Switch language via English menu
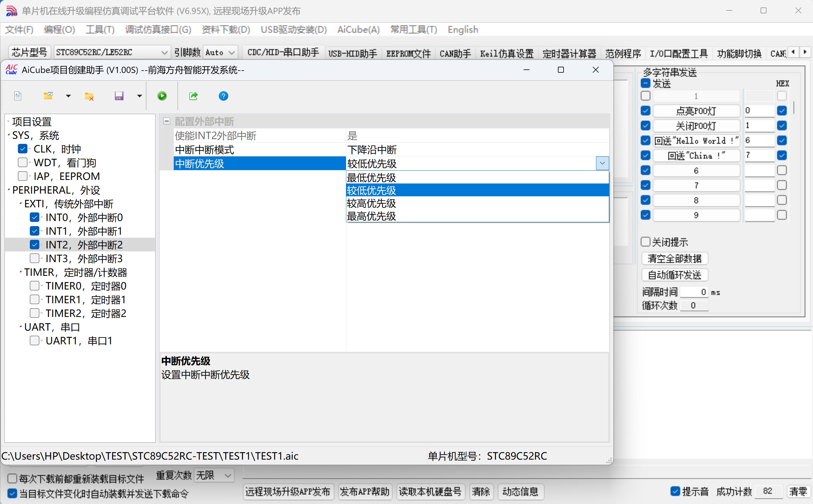The height and width of the screenshot is (504, 813). tap(463, 30)
